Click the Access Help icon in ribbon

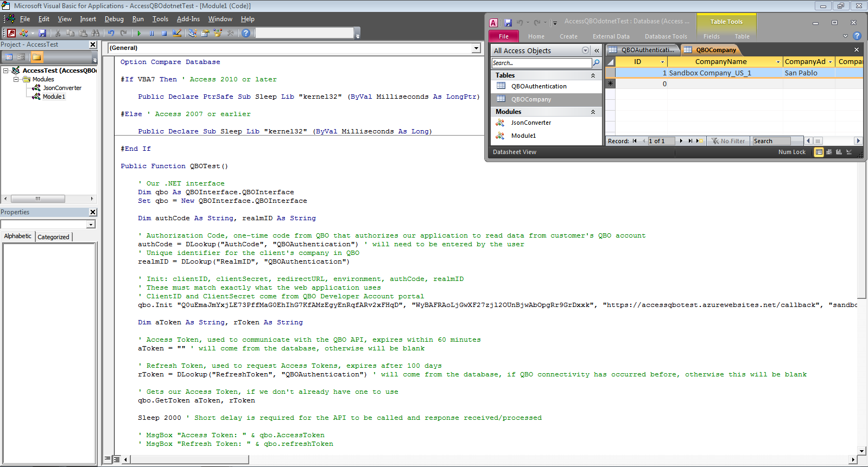coord(857,36)
